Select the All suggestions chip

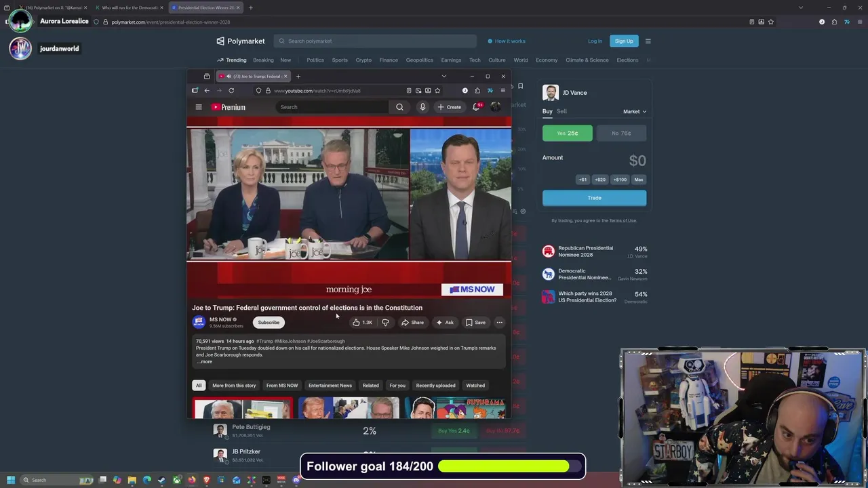click(199, 386)
